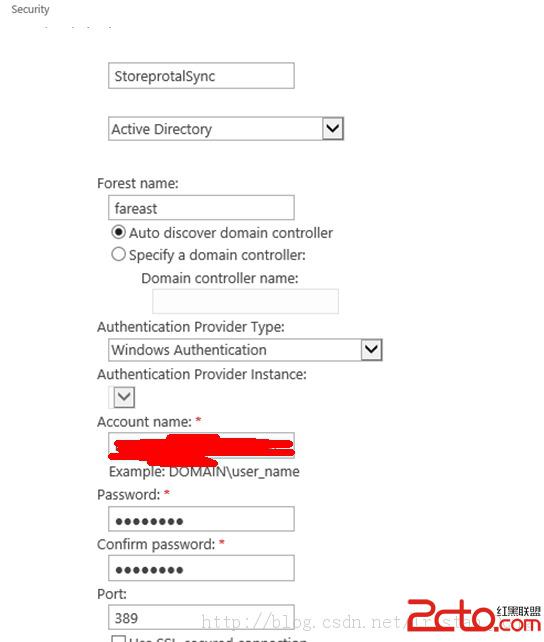
Task: Click the Security heading at top
Action: coord(30,9)
